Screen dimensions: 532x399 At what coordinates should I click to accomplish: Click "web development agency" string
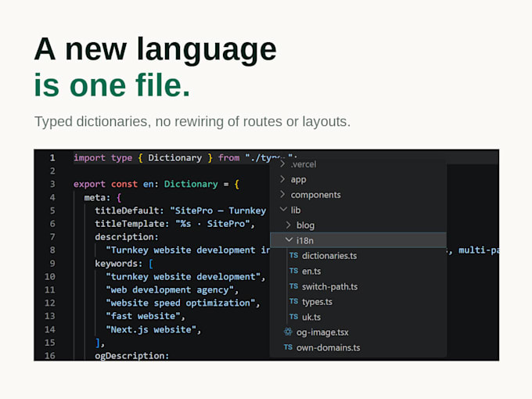pos(170,290)
